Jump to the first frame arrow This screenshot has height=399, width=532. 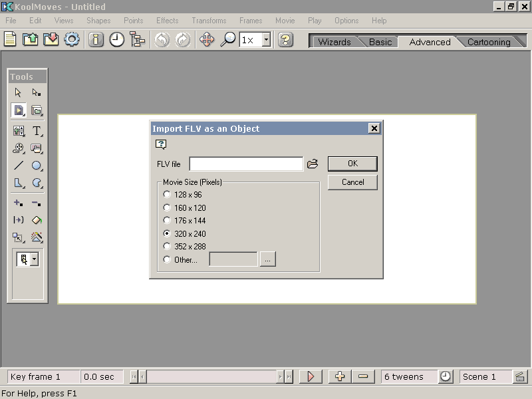(x=134, y=376)
